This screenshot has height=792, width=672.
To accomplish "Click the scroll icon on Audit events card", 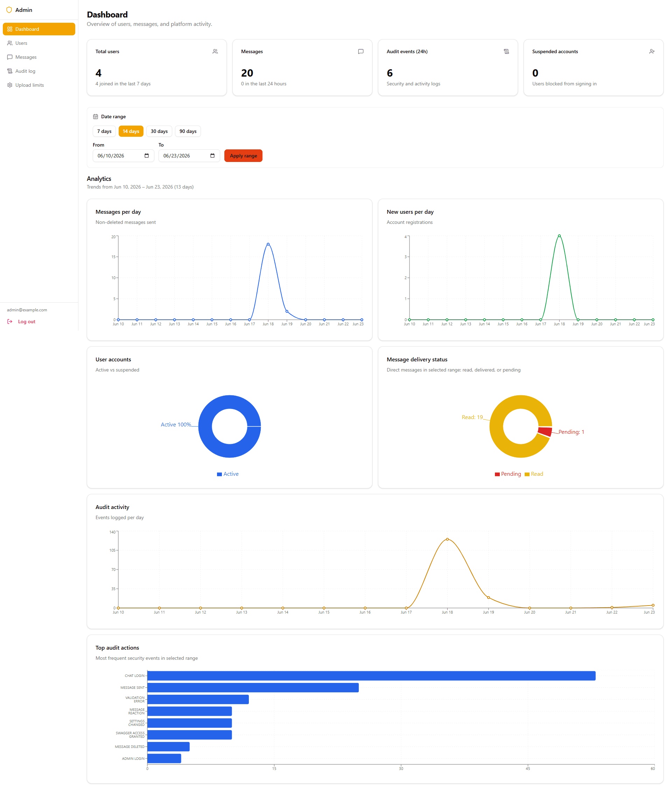I will [506, 51].
